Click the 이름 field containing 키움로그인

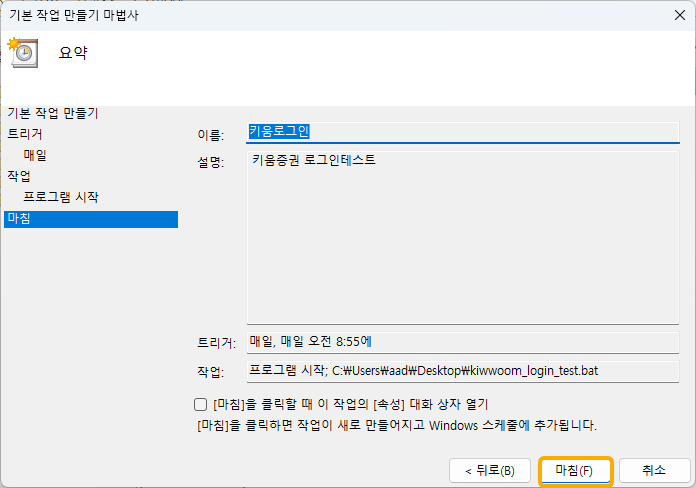pyautogui.click(x=462, y=132)
